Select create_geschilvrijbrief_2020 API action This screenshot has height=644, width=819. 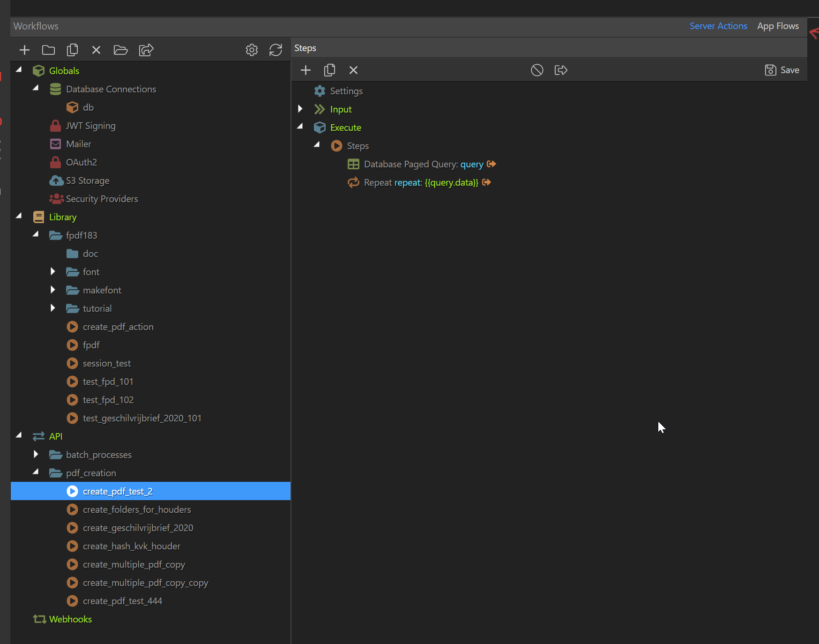[138, 528]
